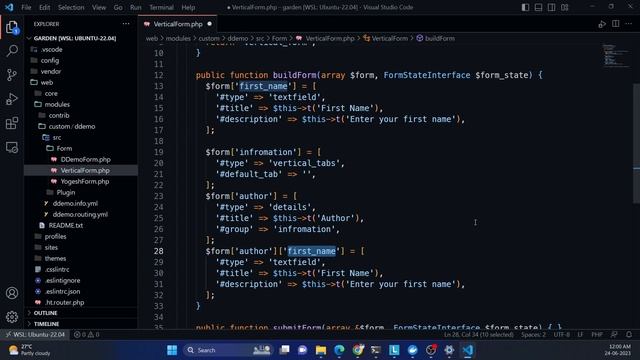Open Windows Start button on taskbar
This screenshot has height=360, width=640.
pos(172,350)
